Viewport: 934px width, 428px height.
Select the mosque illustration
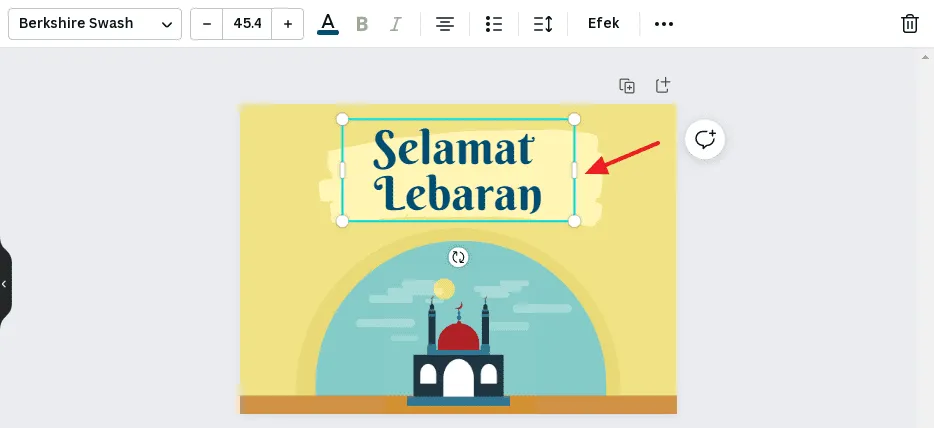(x=458, y=351)
